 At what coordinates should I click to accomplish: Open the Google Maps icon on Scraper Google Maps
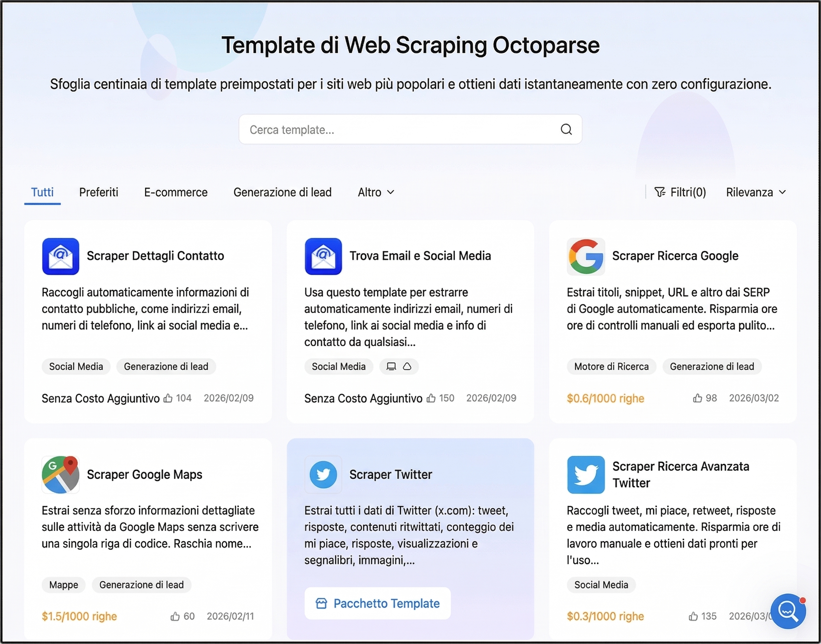pyautogui.click(x=60, y=475)
